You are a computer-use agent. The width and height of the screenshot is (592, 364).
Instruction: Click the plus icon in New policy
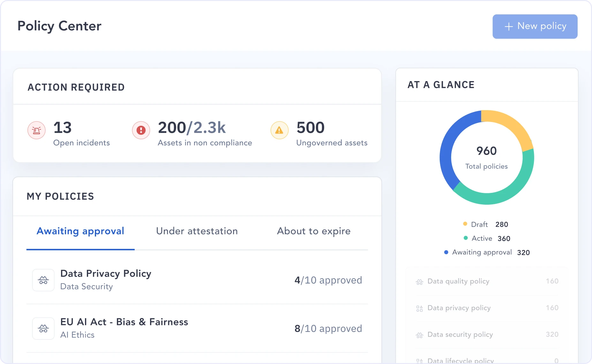[x=509, y=27]
